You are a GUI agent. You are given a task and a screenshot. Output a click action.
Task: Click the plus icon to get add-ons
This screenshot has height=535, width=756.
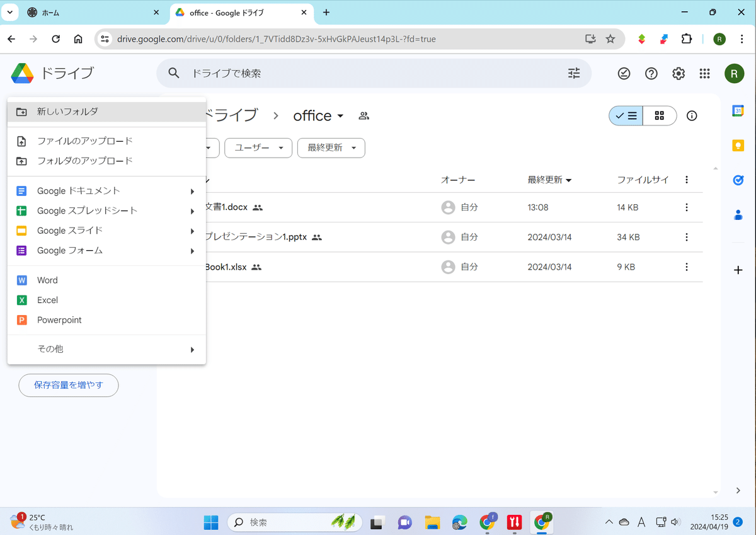pyautogui.click(x=738, y=270)
